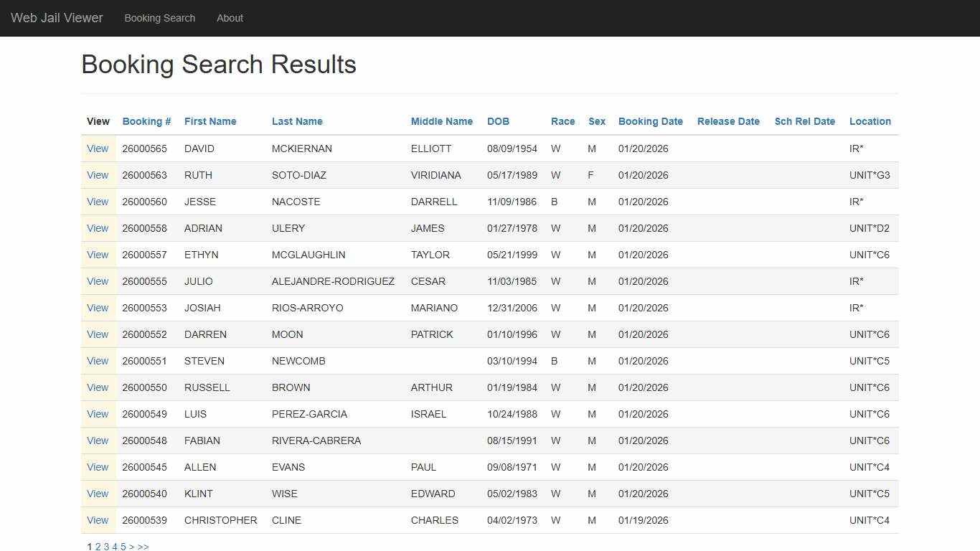The image size is (980, 551).
Task: Sort results by Booking #
Action: pyautogui.click(x=146, y=121)
